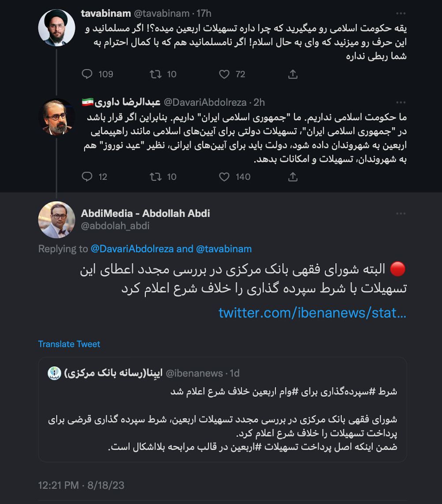Viewport: 442px width, 504px height.
Task: Share the tavabinam tweet
Action: click(x=292, y=74)
